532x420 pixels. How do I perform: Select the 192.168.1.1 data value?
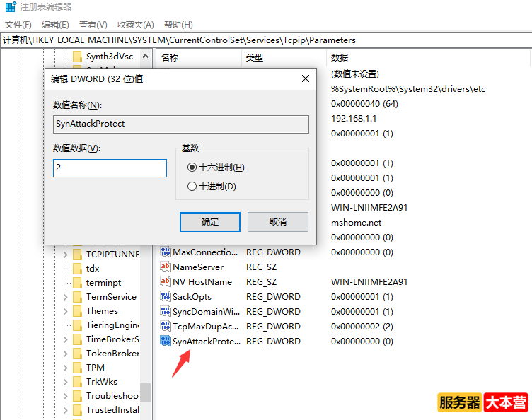coord(354,119)
